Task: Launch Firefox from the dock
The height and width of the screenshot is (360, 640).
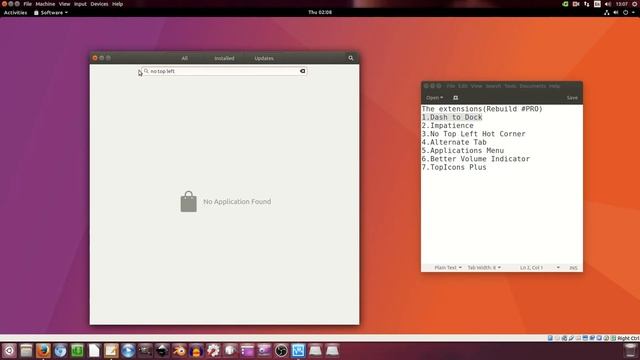Action: pos(43,351)
